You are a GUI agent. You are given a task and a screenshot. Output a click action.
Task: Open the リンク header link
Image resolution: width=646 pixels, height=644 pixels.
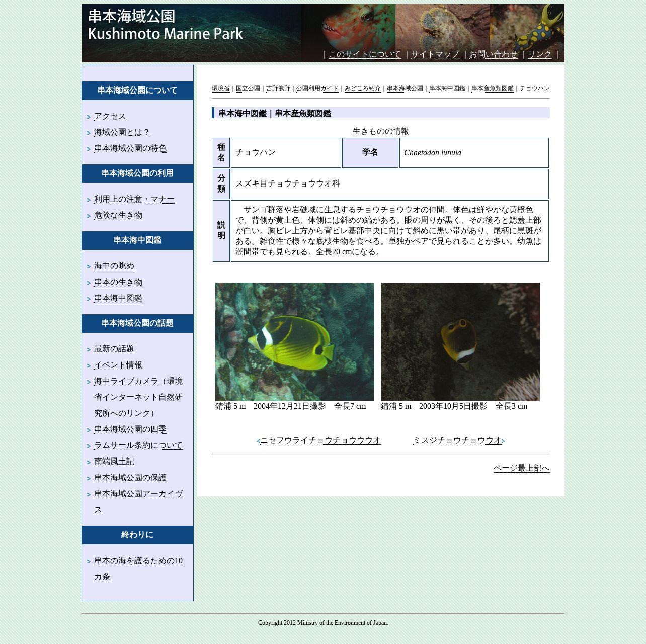[540, 54]
